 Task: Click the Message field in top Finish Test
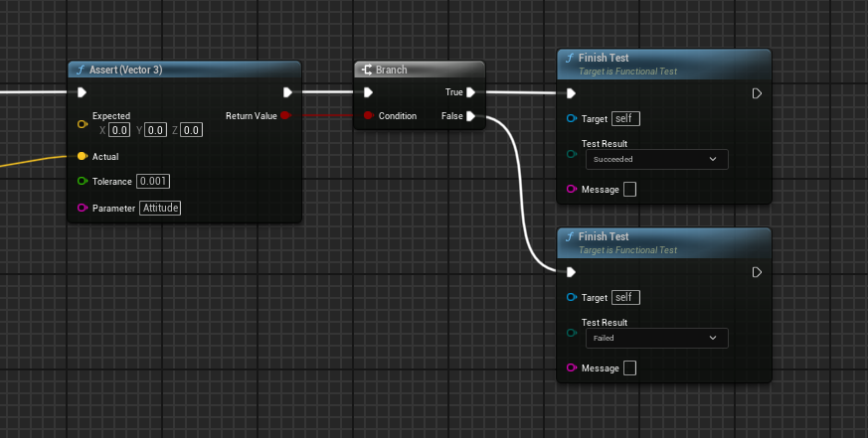[629, 190]
